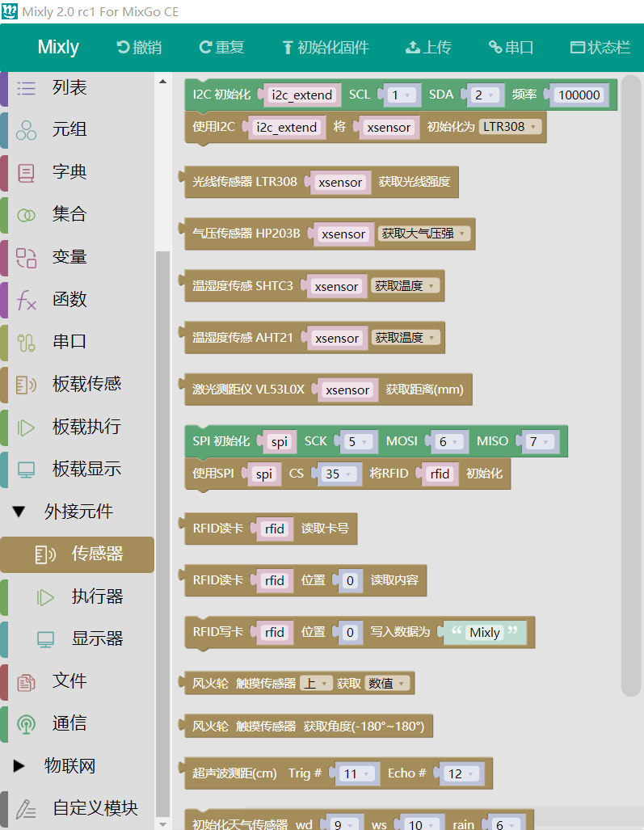
Task: Click the xsensor variable in 光线传感器 LTR308 block
Action: click(x=340, y=183)
